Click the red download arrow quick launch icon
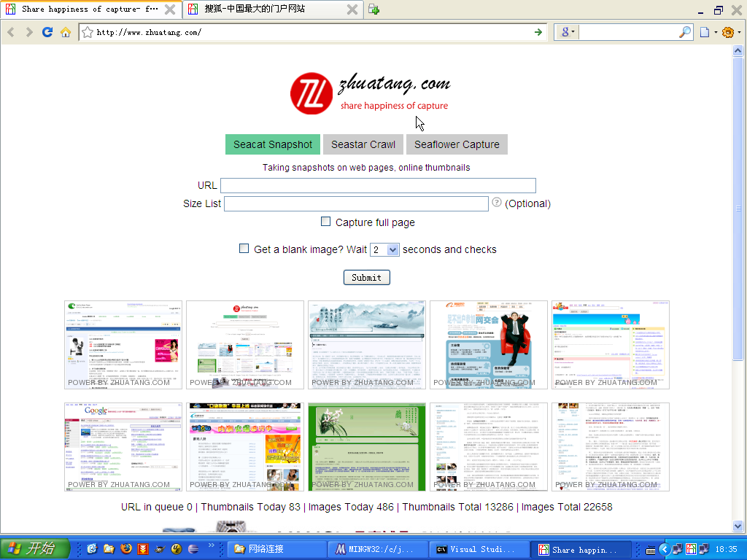 [143, 548]
